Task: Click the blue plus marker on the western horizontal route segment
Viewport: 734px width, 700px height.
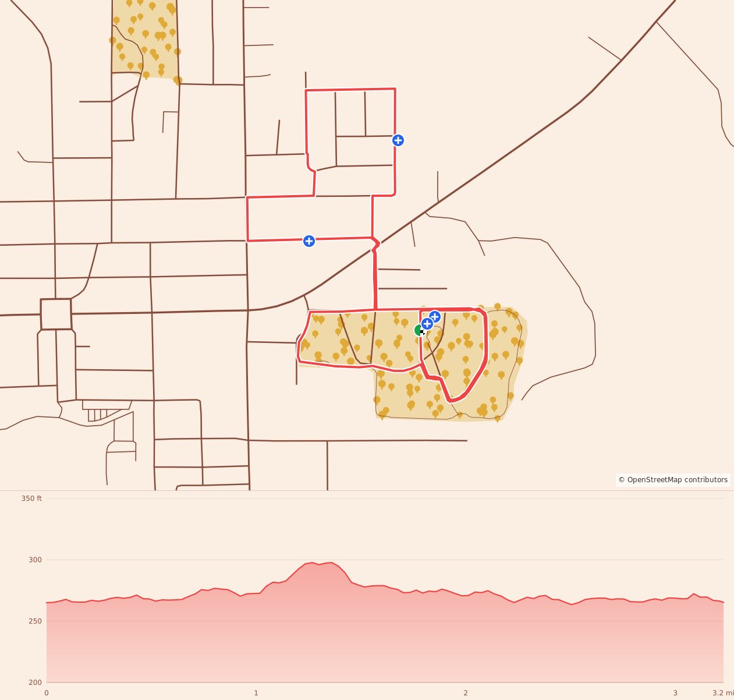Action: 309,241
